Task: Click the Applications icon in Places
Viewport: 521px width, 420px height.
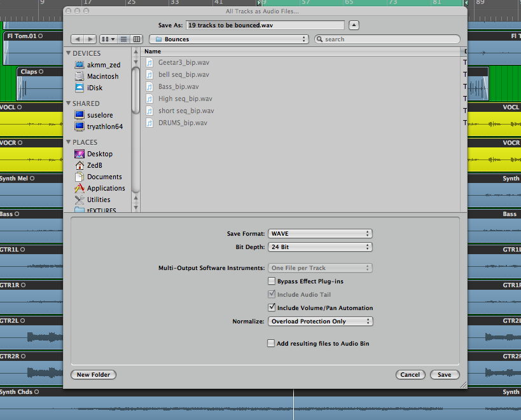Action: pos(80,188)
